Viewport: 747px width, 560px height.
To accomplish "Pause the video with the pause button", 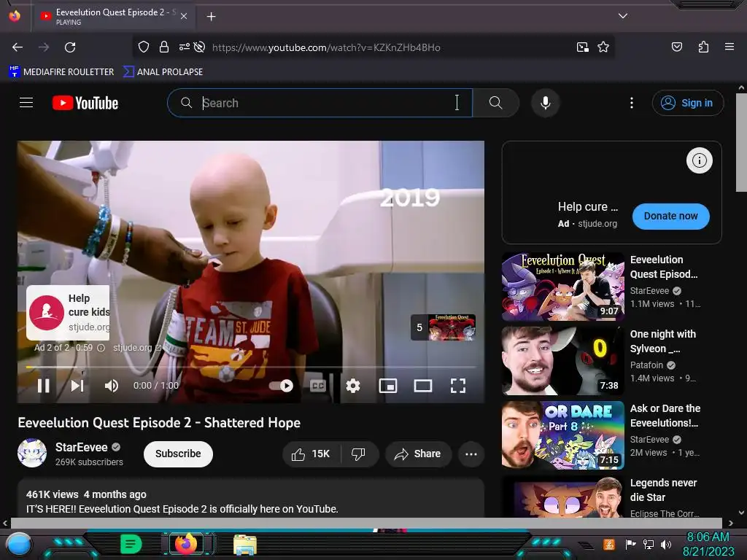I will click(x=43, y=386).
